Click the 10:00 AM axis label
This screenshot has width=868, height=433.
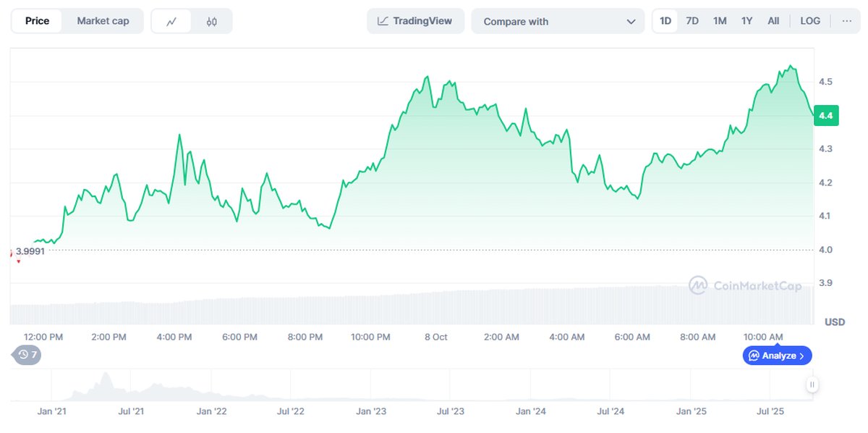pos(763,337)
